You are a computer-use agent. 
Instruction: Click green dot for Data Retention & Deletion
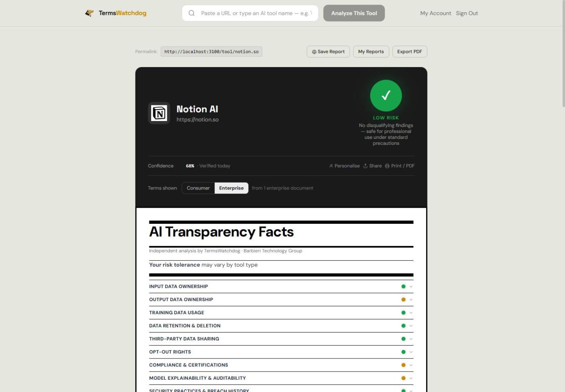403,326
